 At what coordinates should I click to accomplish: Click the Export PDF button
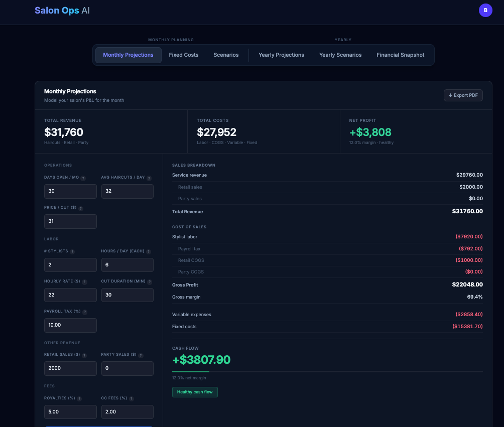click(x=463, y=95)
